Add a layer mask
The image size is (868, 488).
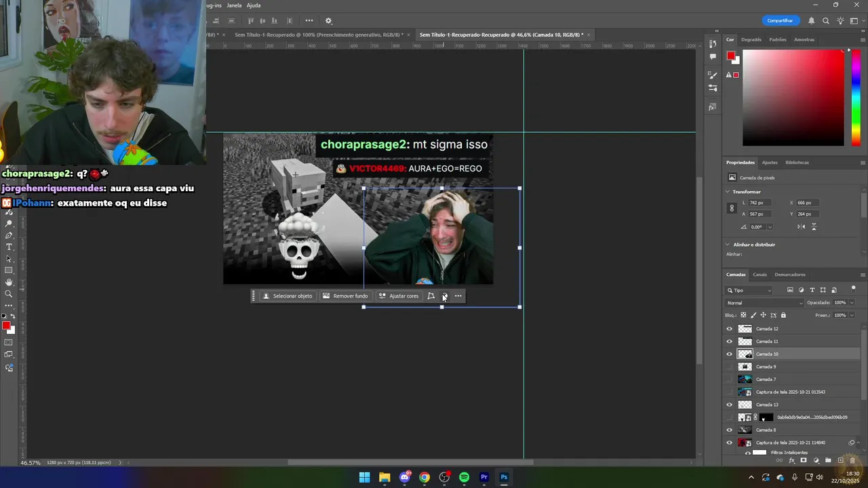[804, 461]
